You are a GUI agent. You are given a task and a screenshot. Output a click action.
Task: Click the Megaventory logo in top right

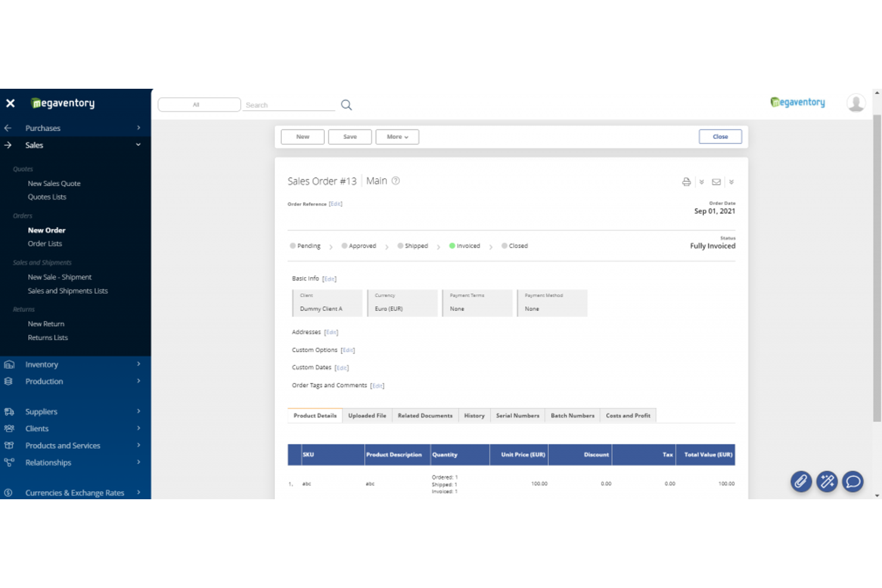click(797, 102)
